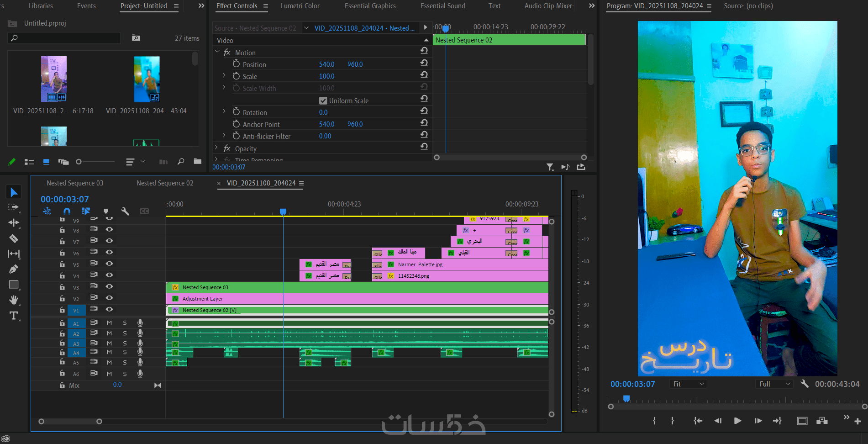
Task: Collapse the Motion effect properties
Action: [217, 52]
